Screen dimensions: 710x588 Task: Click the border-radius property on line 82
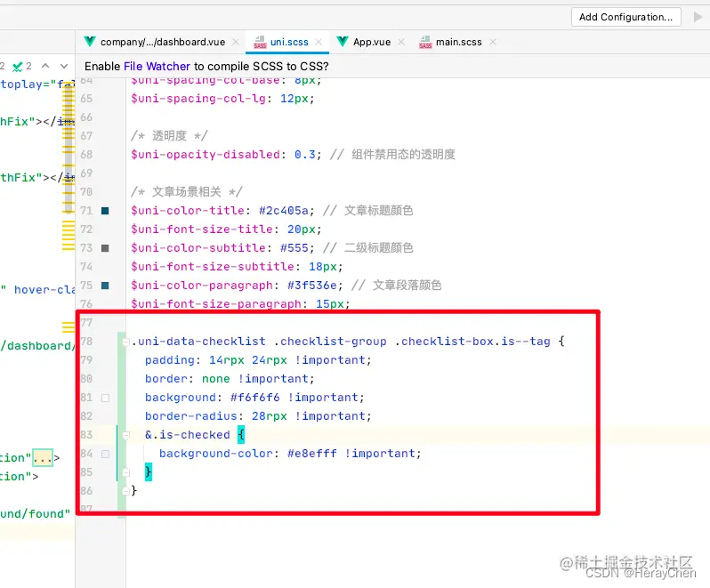190,416
